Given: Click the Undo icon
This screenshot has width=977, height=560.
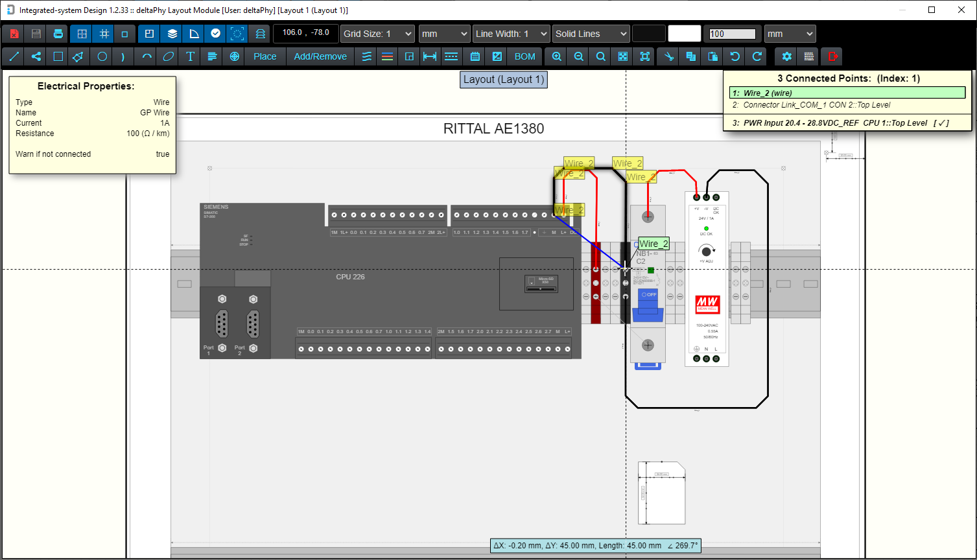Looking at the screenshot, I should [x=733, y=56].
